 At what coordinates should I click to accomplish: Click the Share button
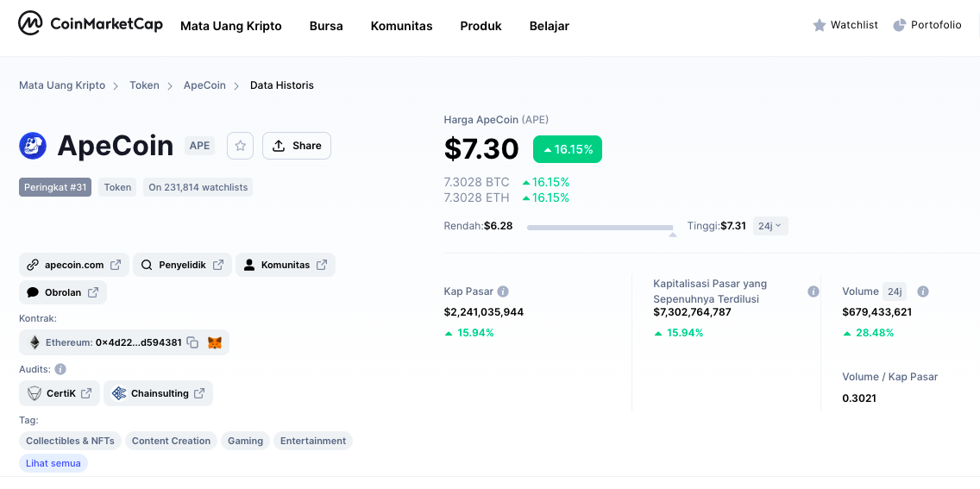point(297,146)
